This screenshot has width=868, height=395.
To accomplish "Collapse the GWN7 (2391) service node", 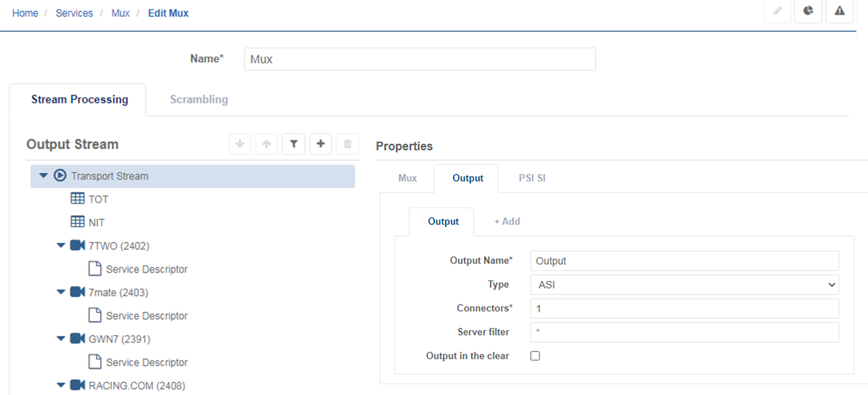I will click(x=61, y=339).
